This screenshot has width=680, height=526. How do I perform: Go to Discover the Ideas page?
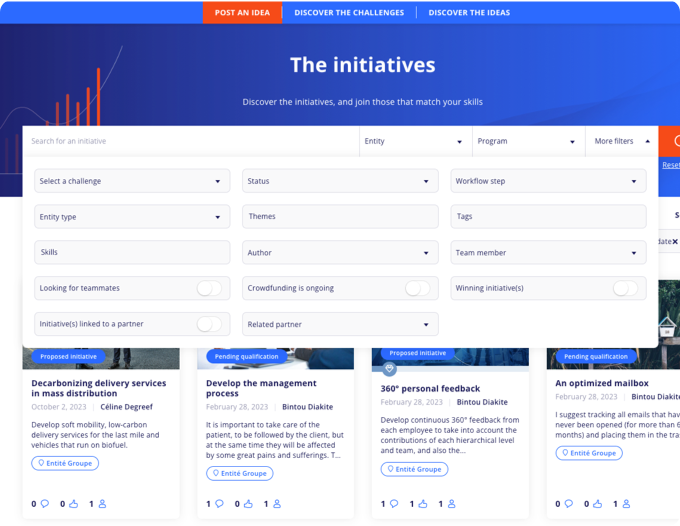click(469, 13)
